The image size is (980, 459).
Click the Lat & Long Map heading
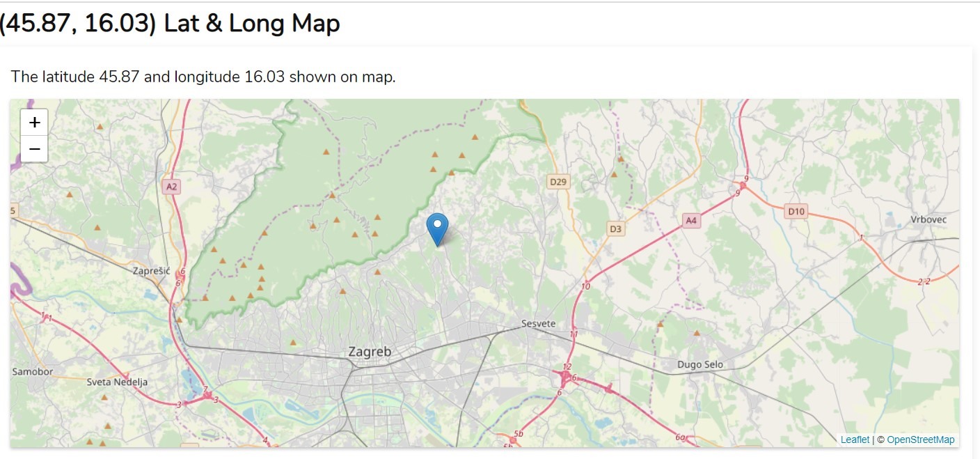coord(170,24)
